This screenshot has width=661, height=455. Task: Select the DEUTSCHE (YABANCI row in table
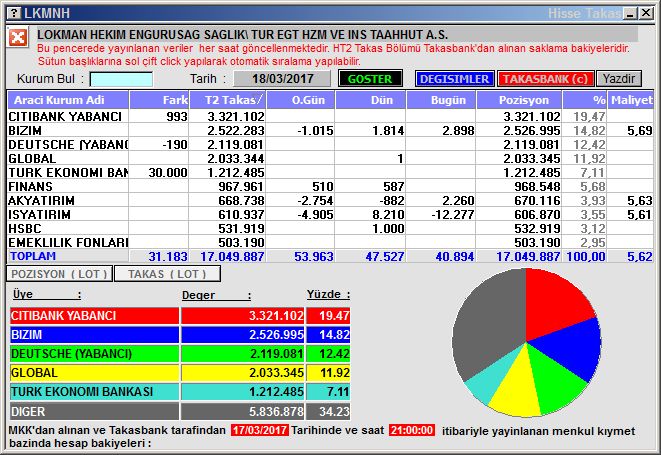pos(330,144)
